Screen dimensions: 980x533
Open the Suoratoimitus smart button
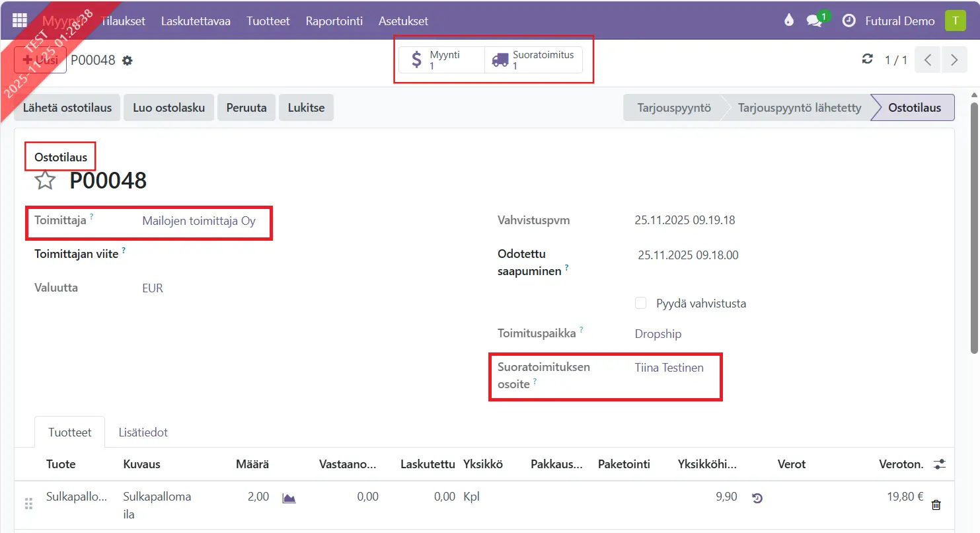click(x=534, y=60)
